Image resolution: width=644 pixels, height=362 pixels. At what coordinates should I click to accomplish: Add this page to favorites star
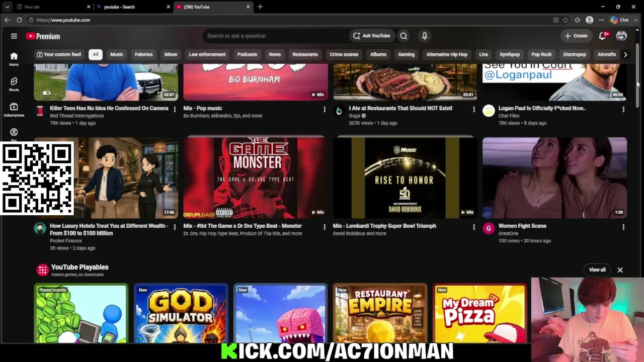click(566, 20)
